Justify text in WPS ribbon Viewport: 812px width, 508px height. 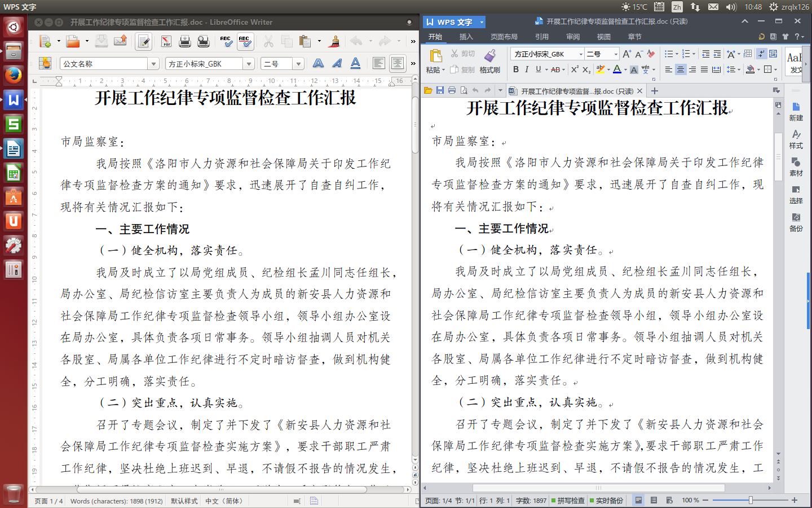[704, 69]
